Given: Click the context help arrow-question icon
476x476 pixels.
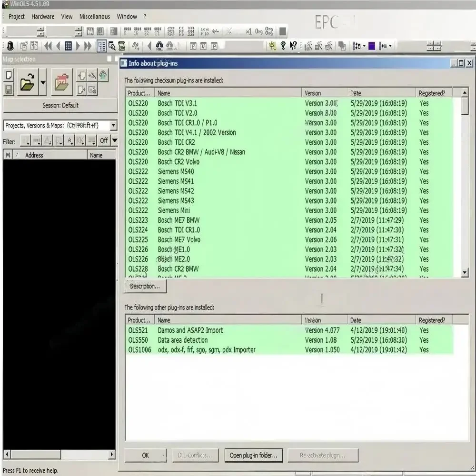Looking at the screenshot, I should click(x=293, y=46).
